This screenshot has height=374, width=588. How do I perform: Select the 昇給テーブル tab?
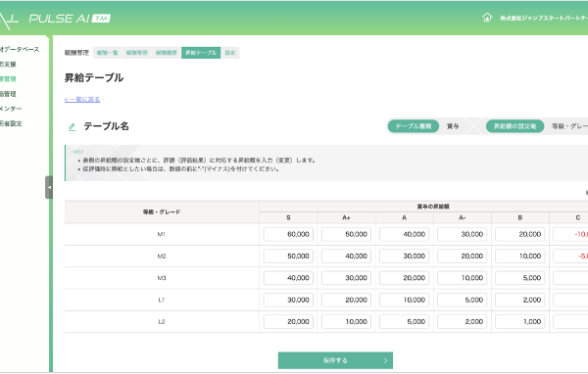click(201, 53)
